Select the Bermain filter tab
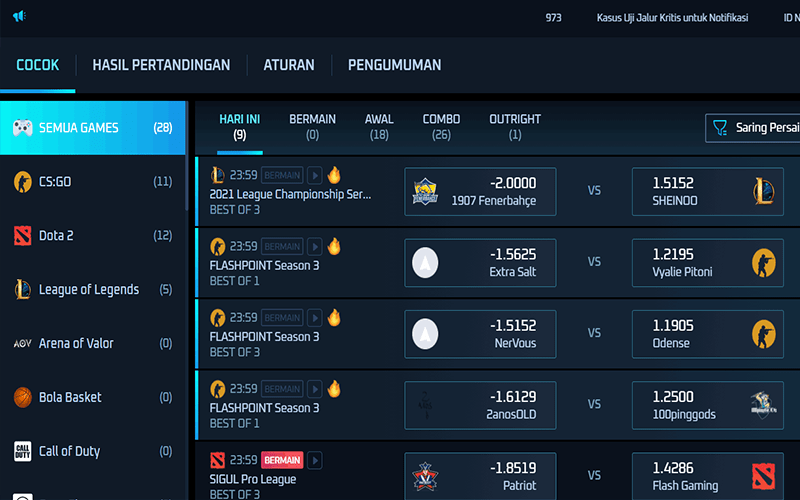This screenshot has height=500, width=800. point(312,126)
